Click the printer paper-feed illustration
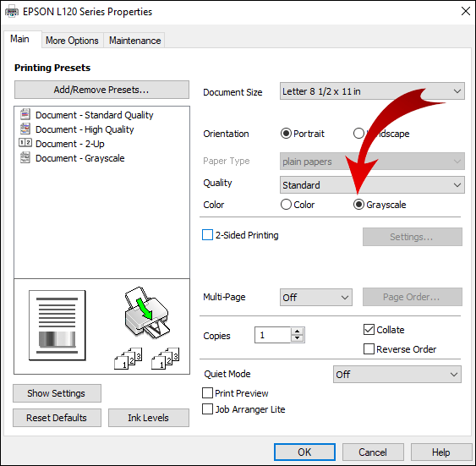 (147, 312)
